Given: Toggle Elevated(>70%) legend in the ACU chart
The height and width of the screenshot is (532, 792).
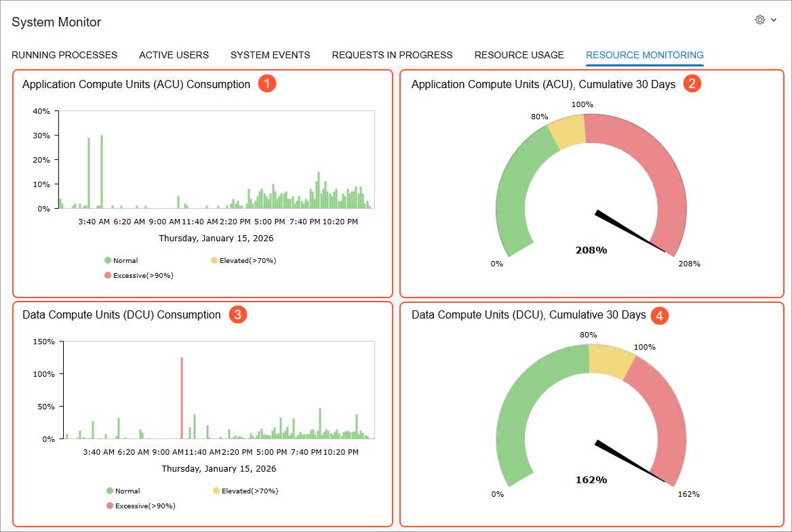Looking at the screenshot, I should [x=243, y=260].
